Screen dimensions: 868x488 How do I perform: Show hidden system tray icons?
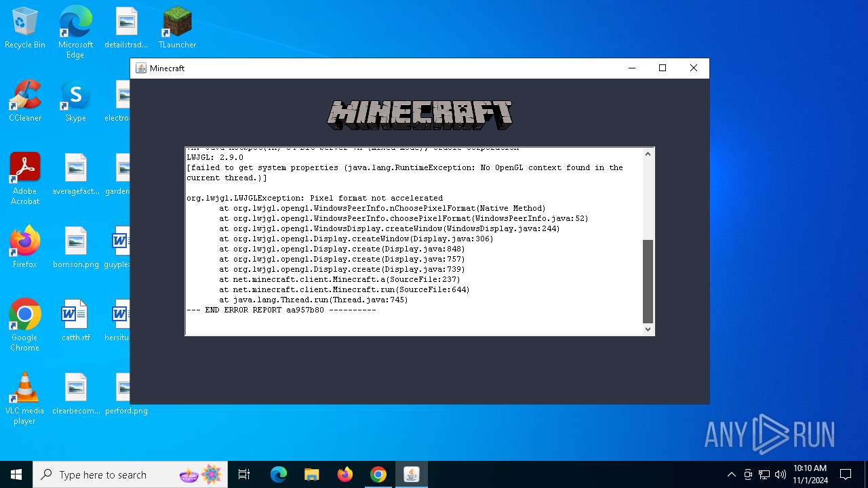click(x=731, y=474)
